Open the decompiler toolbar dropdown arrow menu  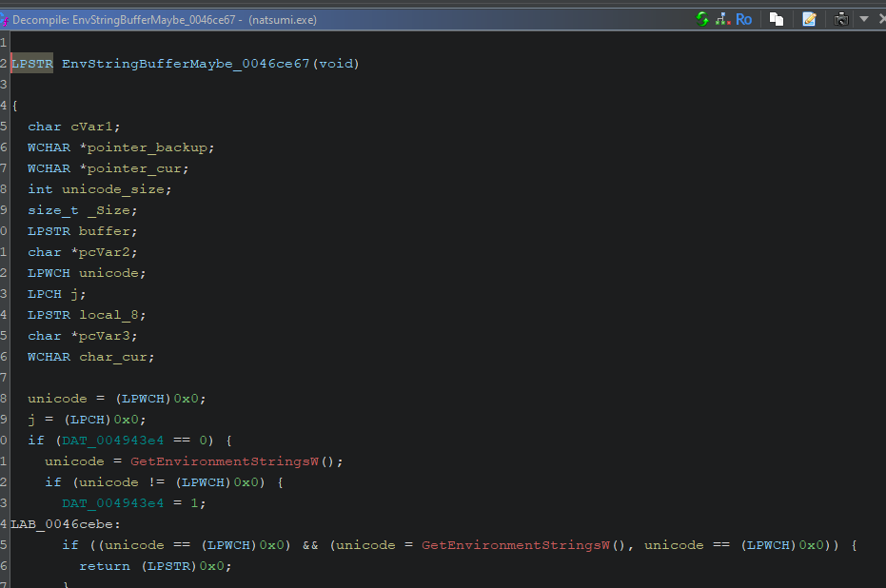pyautogui.click(x=864, y=19)
